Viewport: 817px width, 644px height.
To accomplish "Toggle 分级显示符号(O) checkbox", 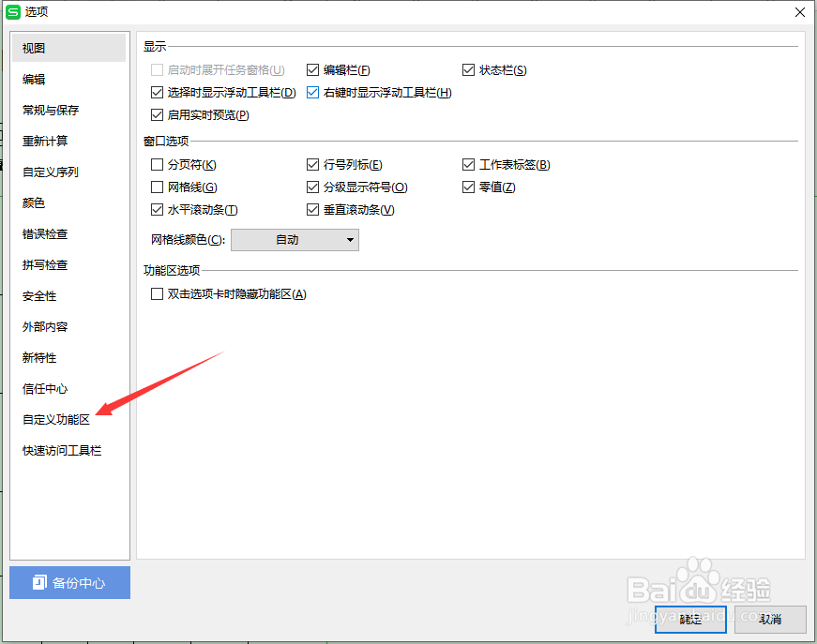I will 312,187.
